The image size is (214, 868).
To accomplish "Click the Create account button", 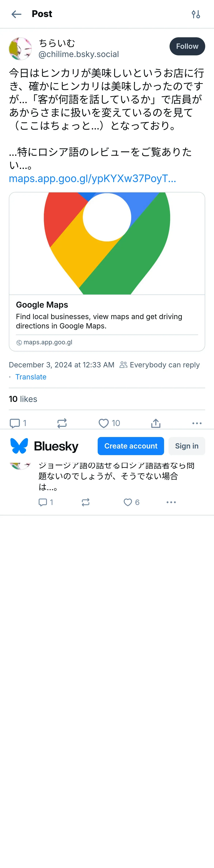I will coord(131,446).
